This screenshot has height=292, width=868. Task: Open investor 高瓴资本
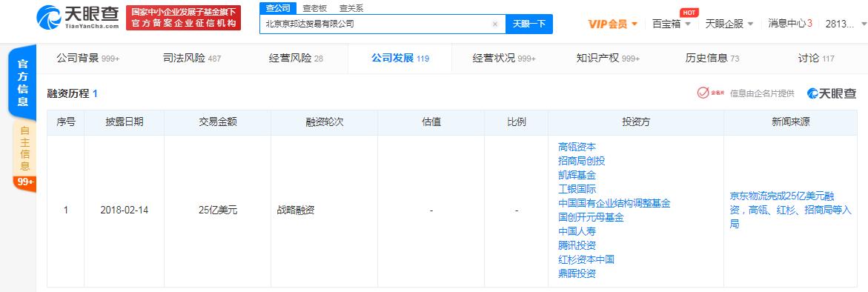(577, 147)
